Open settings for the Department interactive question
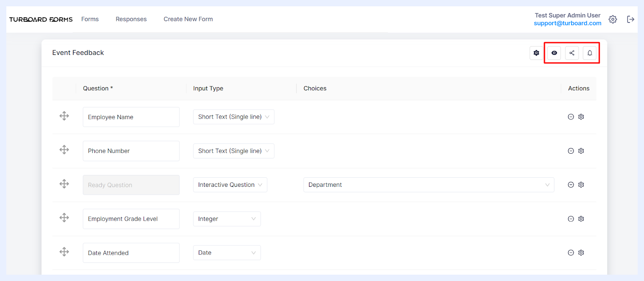This screenshot has width=644, height=281. click(581, 185)
